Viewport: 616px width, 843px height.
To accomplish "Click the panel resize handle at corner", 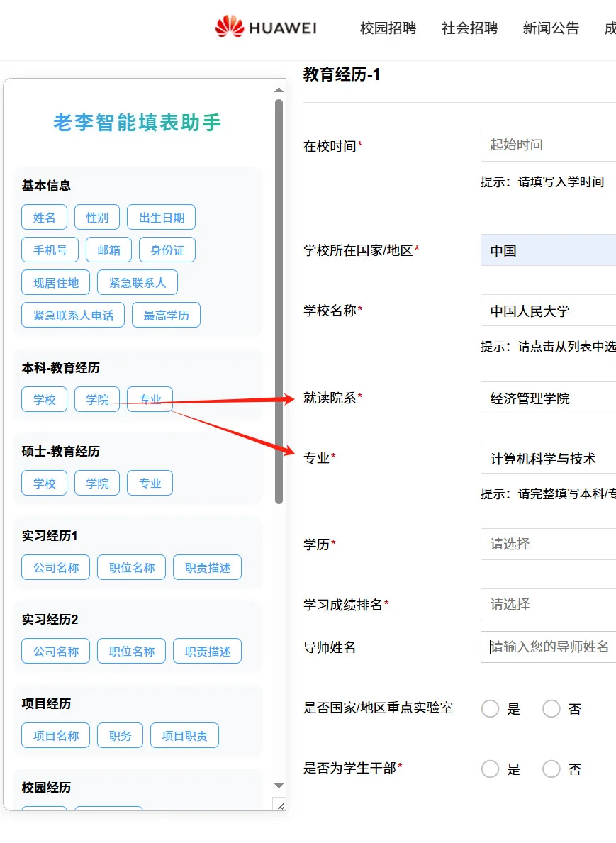I will click(281, 806).
